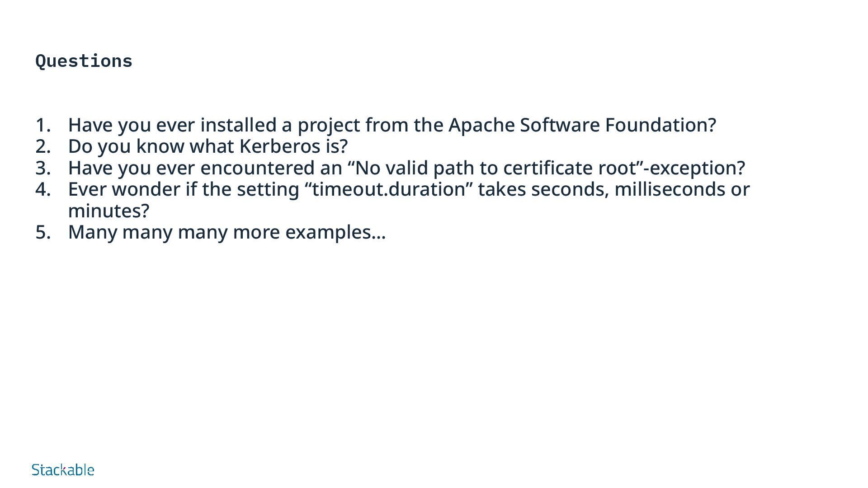Click list number 4 marker
The height and width of the screenshot is (488, 868).
click(42, 189)
